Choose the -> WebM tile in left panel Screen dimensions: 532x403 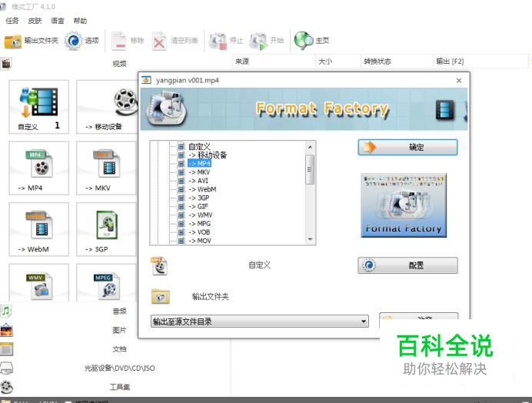tap(38, 229)
